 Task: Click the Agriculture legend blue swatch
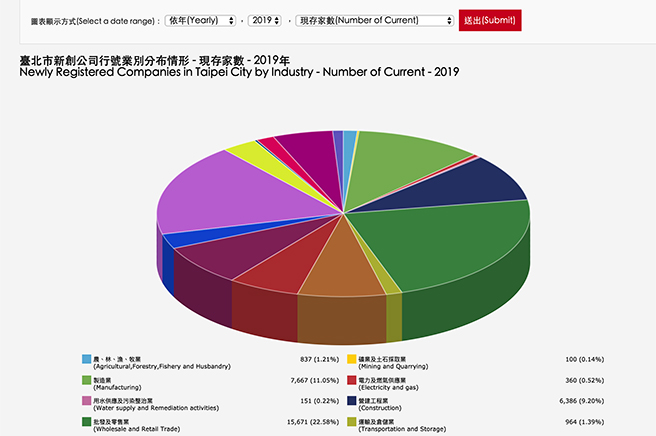pyautogui.click(x=86, y=359)
